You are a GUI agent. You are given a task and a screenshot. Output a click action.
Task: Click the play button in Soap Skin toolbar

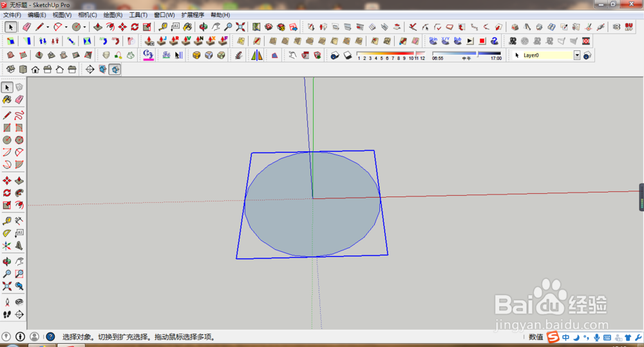pyautogui.click(x=470, y=41)
